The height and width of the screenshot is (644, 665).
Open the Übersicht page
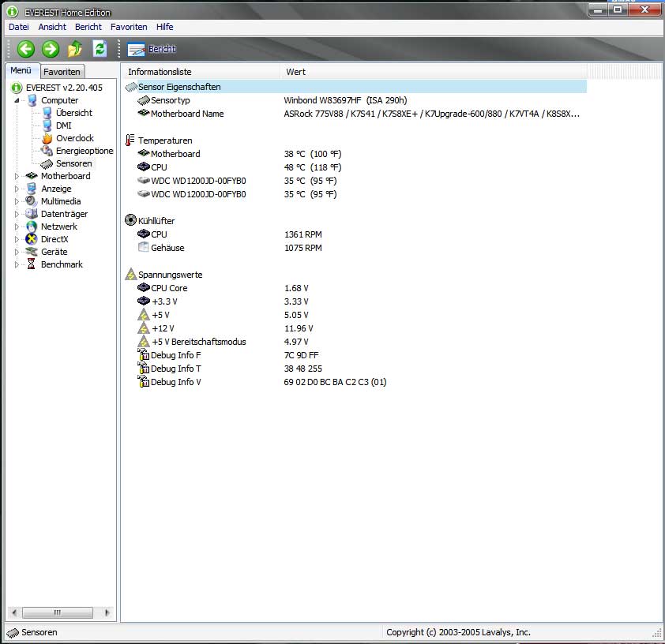click(x=74, y=113)
